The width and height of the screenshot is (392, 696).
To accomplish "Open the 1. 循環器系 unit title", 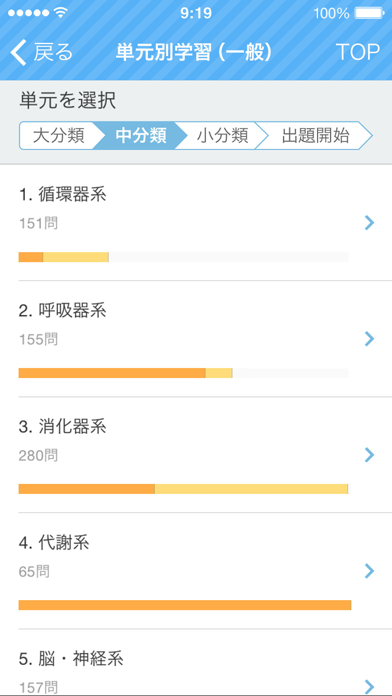I will (63, 195).
